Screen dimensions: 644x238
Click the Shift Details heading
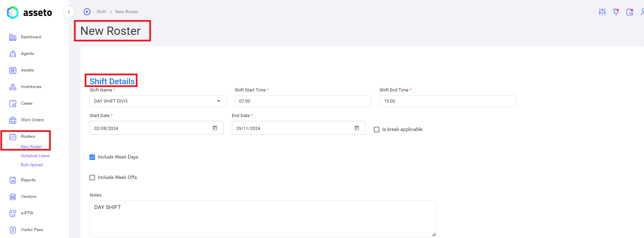click(x=112, y=81)
